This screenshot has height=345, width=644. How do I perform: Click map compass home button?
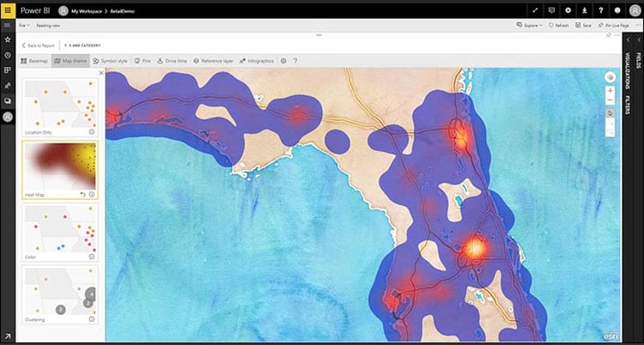(611, 77)
